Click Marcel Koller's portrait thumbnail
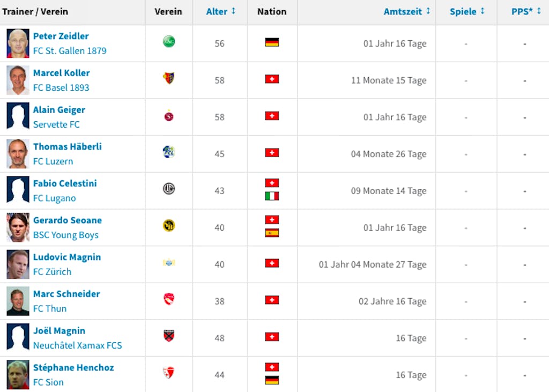This screenshot has width=549, height=392. click(x=18, y=80)
